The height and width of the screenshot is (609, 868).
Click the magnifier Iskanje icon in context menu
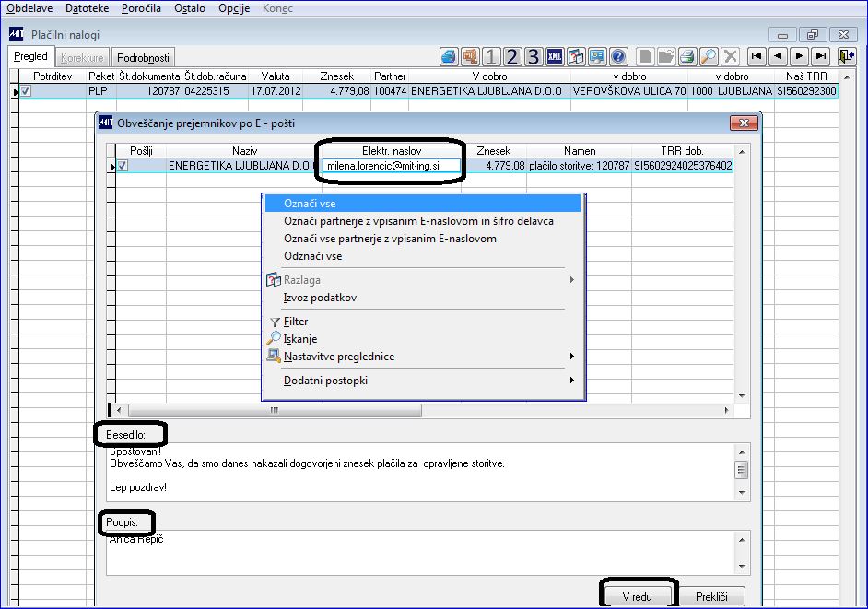pos(274,338)
